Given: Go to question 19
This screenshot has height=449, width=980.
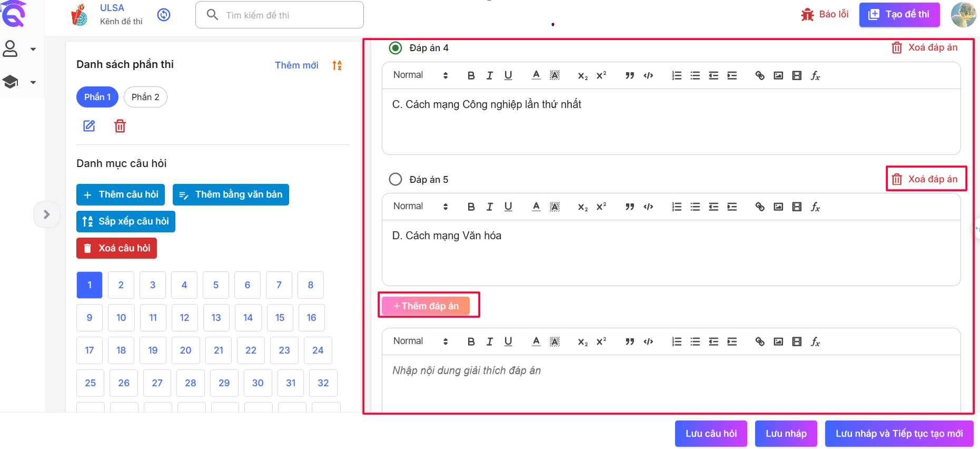Looking at the screenshot, I should pos(153,350).
